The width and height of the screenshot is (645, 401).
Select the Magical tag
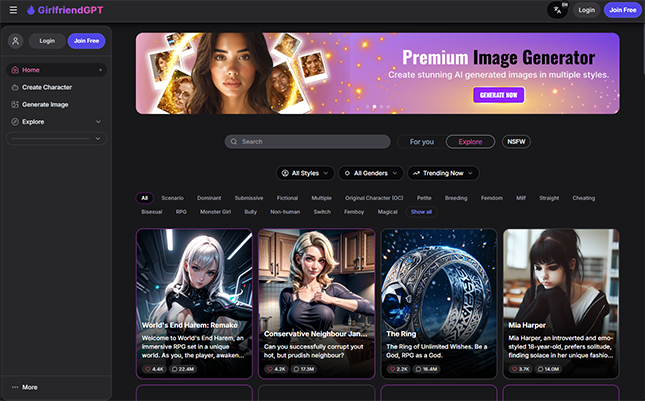point(387,212)
